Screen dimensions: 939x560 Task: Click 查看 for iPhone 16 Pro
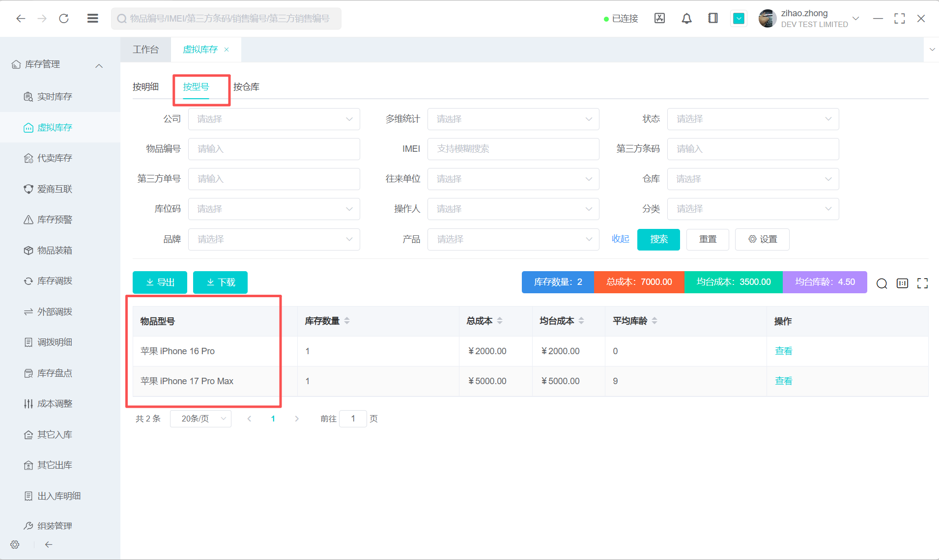(x=783, y=351)
